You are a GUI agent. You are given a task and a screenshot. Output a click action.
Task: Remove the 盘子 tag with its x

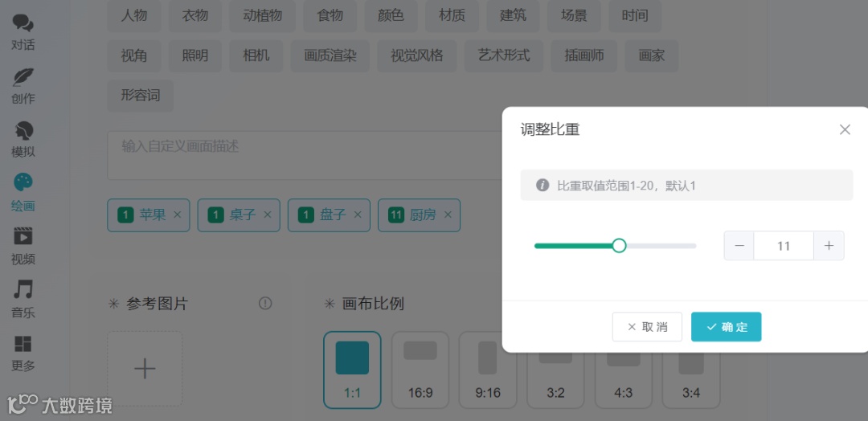click(x=358, y=215)
